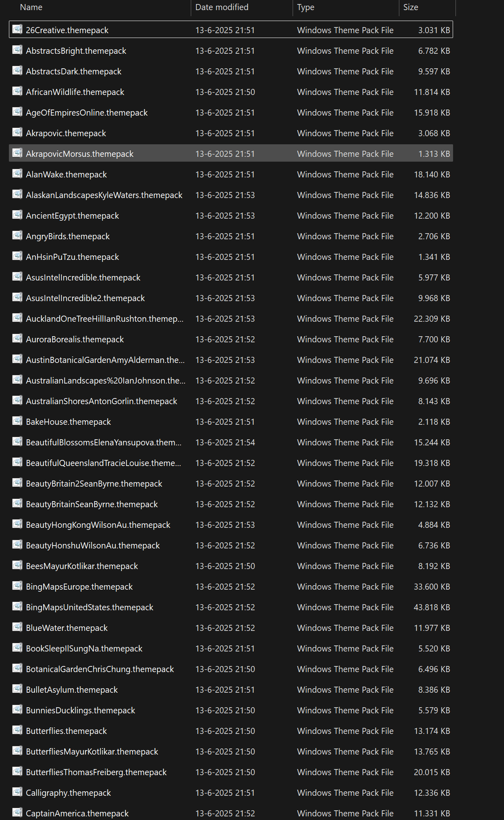Screen dimensions: 504x820
Task: Select file name BeautyHonshuWilsonAu.themepack
Action: pyautogui.click(x=93, y=546)
